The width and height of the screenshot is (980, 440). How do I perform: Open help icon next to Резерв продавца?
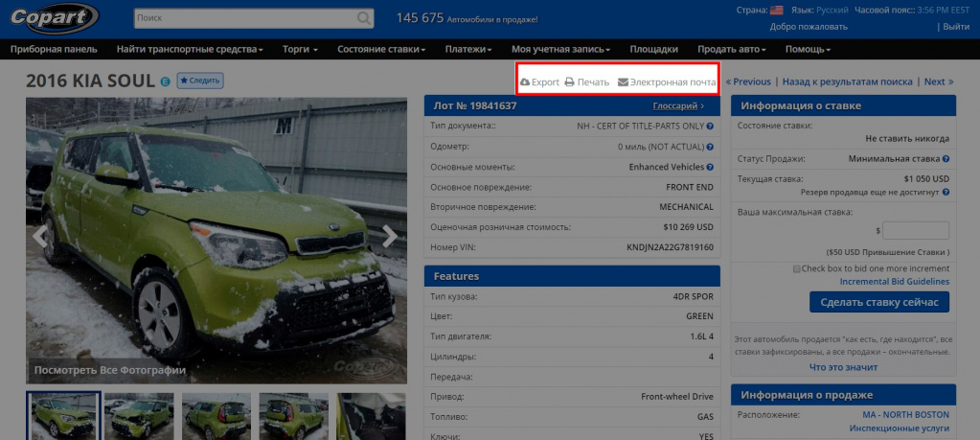[x=946, y=192]
